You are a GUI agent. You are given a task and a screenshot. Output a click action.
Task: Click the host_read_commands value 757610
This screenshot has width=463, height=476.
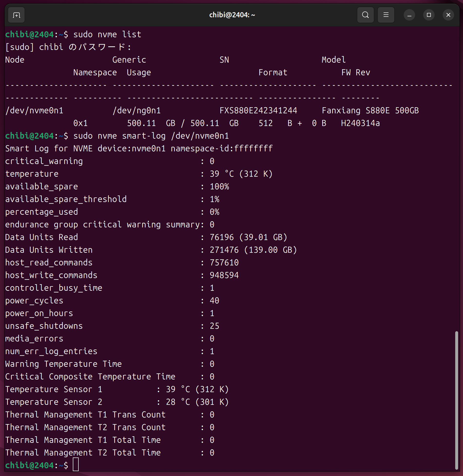(224, 262)
